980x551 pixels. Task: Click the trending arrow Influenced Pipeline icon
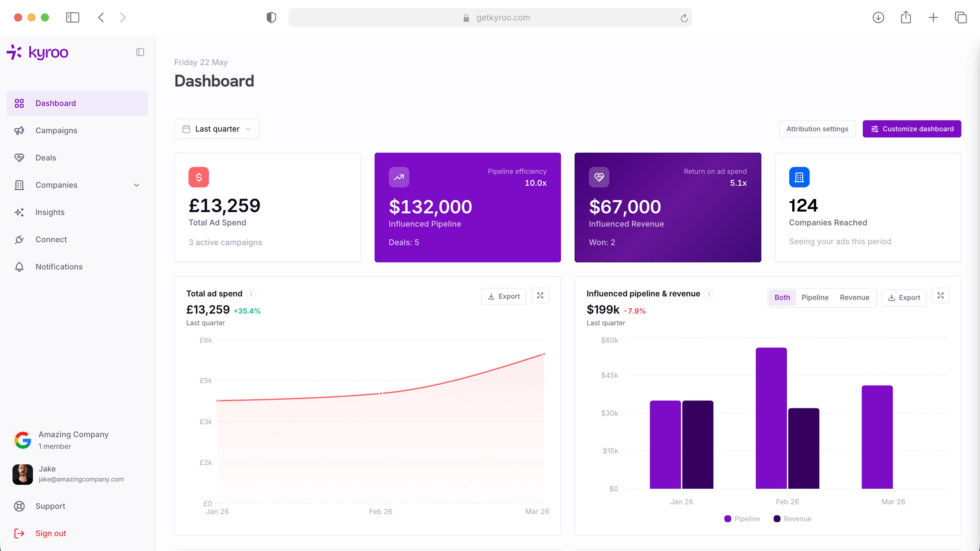point(399,177)
